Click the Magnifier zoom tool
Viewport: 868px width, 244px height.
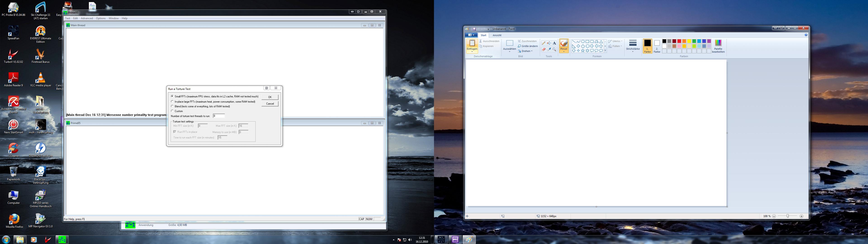coord(554,49)
